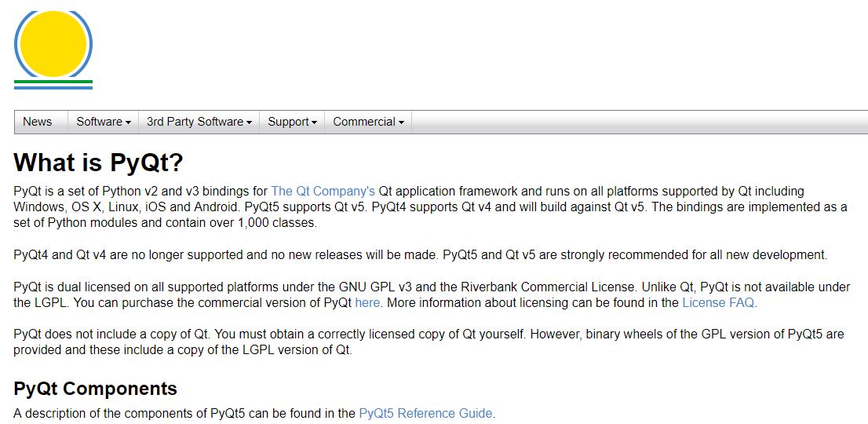Image resolution: width=868 pixels, height=424 pixels.
Task: Click the "PyQt Components" heading
Action: pyautogui.click(x=95, y=389)
